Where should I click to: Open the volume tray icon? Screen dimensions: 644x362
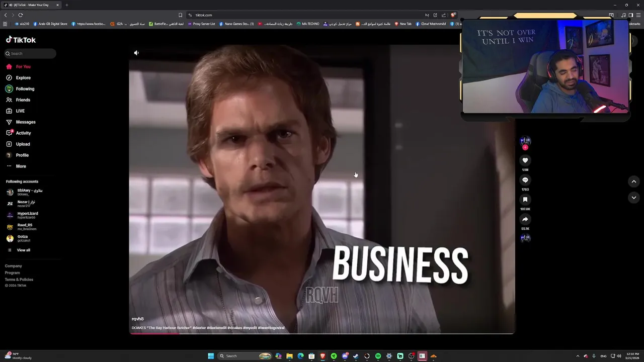(x=619, y=356)
